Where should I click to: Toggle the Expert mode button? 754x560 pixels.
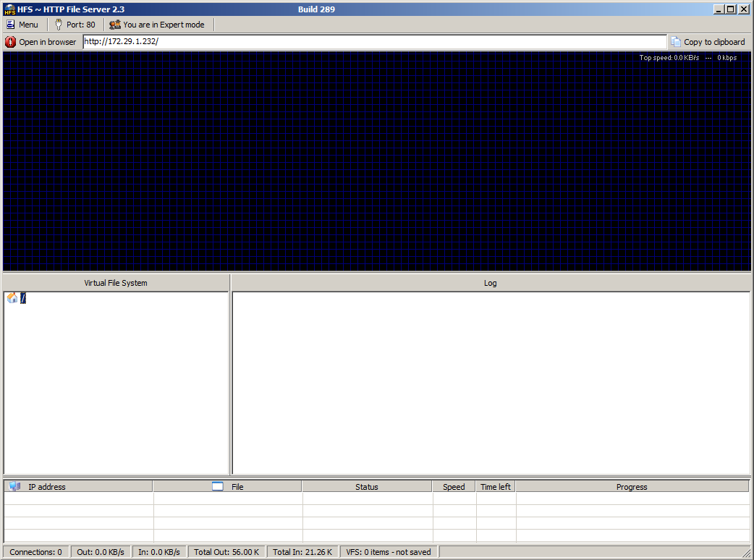point(157,25)
